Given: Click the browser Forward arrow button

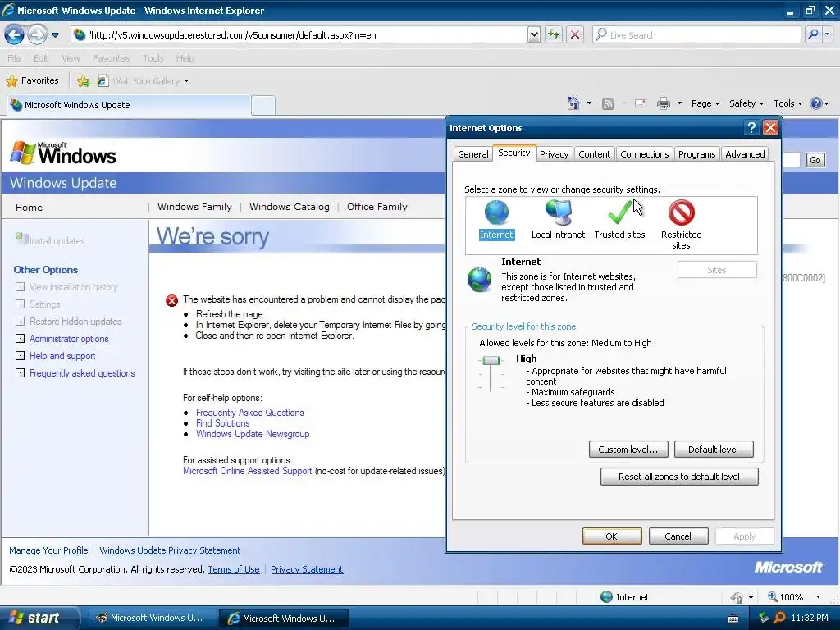Looking at the screenshot, I should tap(37, 35).
